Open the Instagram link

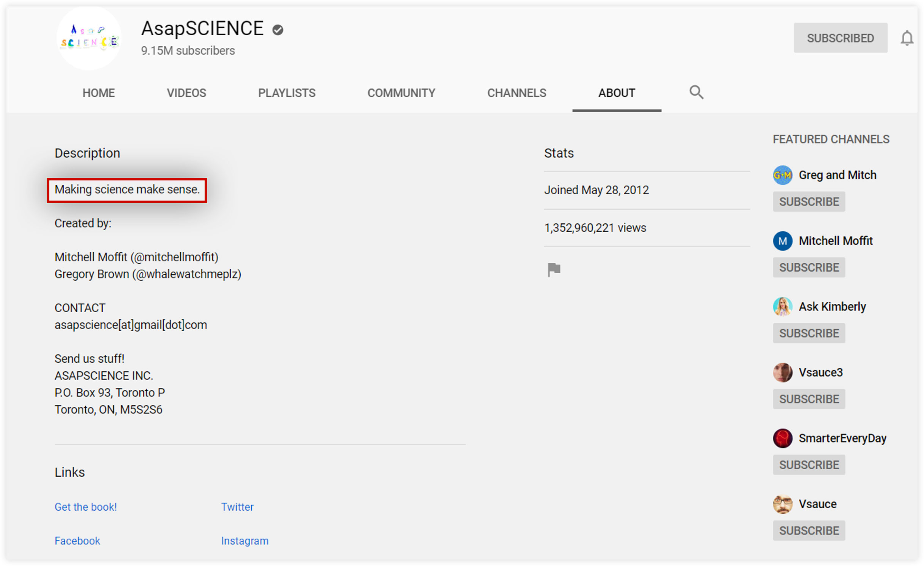(245, 541)
